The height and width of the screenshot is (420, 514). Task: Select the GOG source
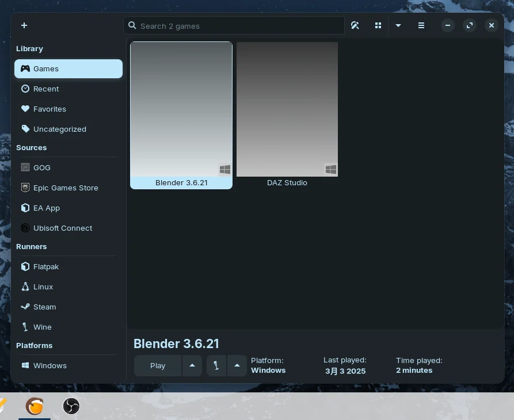point(68,168)
